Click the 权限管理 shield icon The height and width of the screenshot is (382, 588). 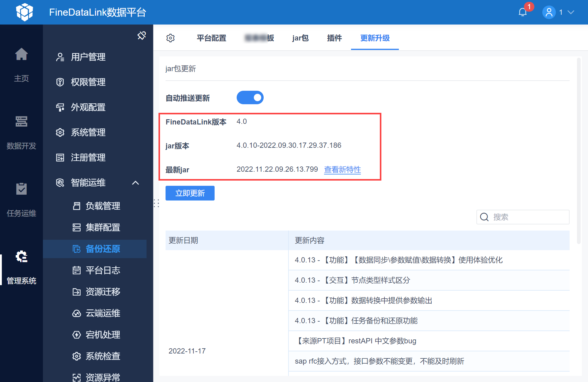(x=60, y=82)
